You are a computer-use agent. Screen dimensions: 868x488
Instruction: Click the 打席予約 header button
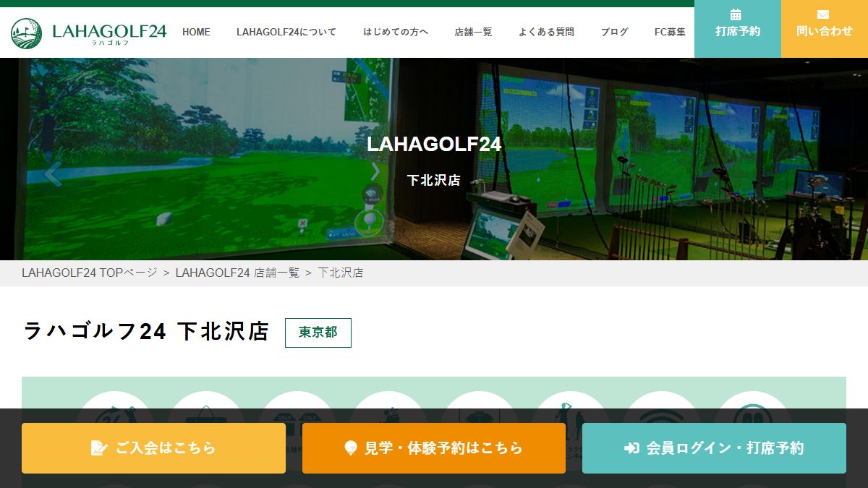click(738, 29)
